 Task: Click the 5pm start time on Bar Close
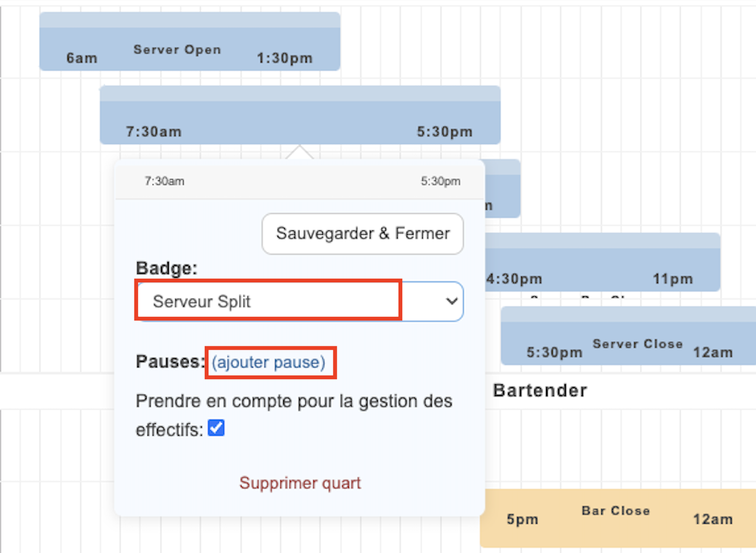(x=523, y=519)
